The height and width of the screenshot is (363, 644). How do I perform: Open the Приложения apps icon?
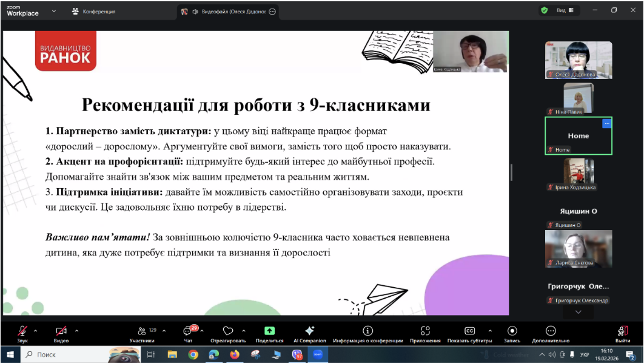(x=425, y=330)
